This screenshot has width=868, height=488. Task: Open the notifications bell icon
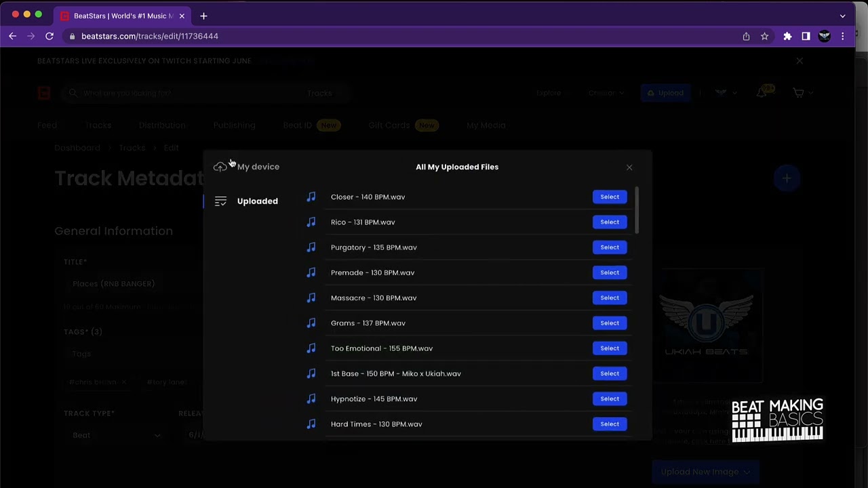coord(762,93)
